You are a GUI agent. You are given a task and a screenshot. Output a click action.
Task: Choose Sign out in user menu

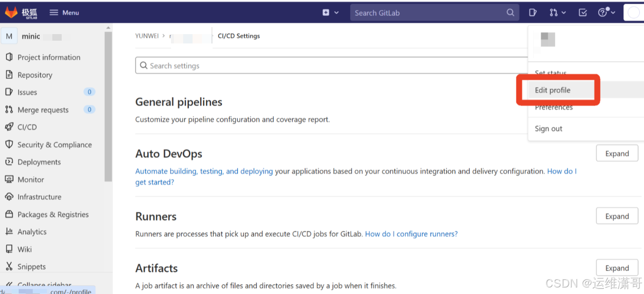point(549,129)
